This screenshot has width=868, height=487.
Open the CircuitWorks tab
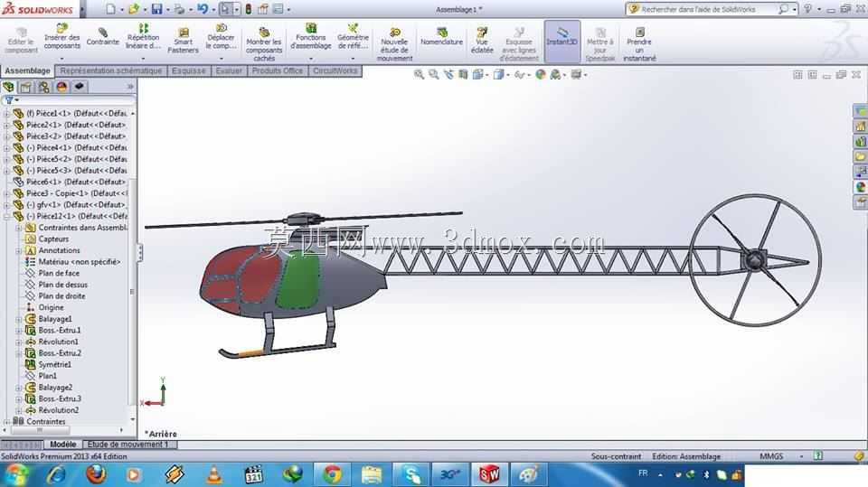[x=335, y=70]
